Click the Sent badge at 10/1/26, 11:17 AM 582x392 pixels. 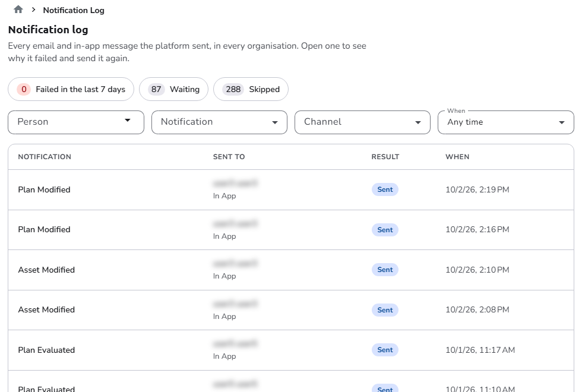(x=385, y=350)
